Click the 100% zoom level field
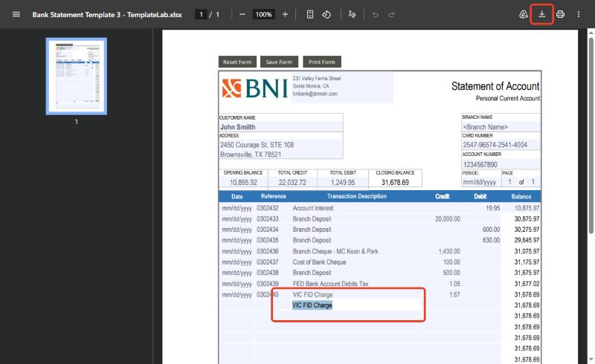Image resolution: width=595 pixels, height=364 pixels. tap(263, 14)
